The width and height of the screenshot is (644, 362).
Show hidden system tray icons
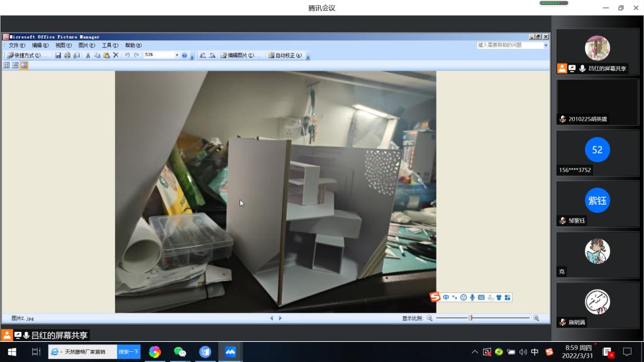pos(475,352)
